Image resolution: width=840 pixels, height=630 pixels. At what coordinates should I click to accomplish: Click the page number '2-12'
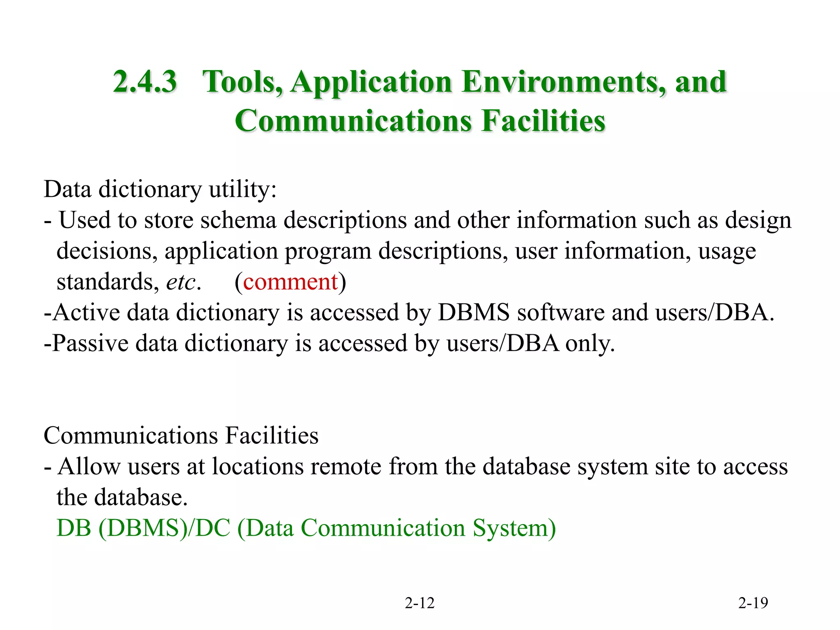pyautogui.click(x=420, y=603)
